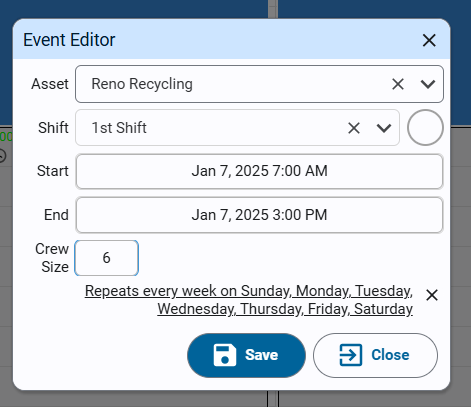Click the Crew Size label

[52, 258]
